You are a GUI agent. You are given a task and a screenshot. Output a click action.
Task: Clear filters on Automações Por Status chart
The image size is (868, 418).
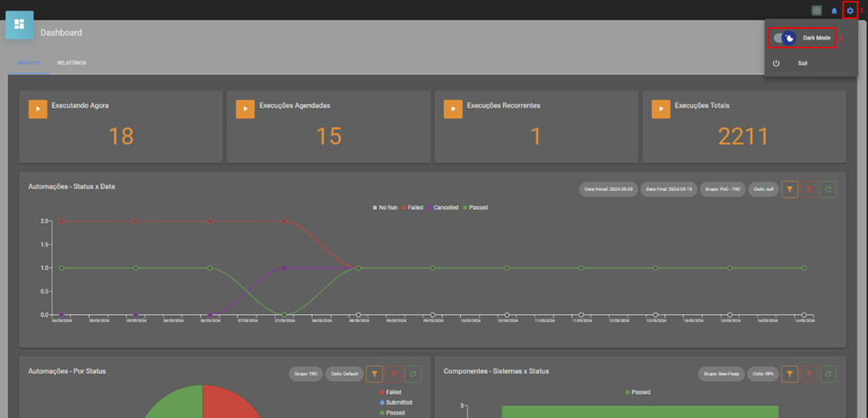[x=394, y=374]
